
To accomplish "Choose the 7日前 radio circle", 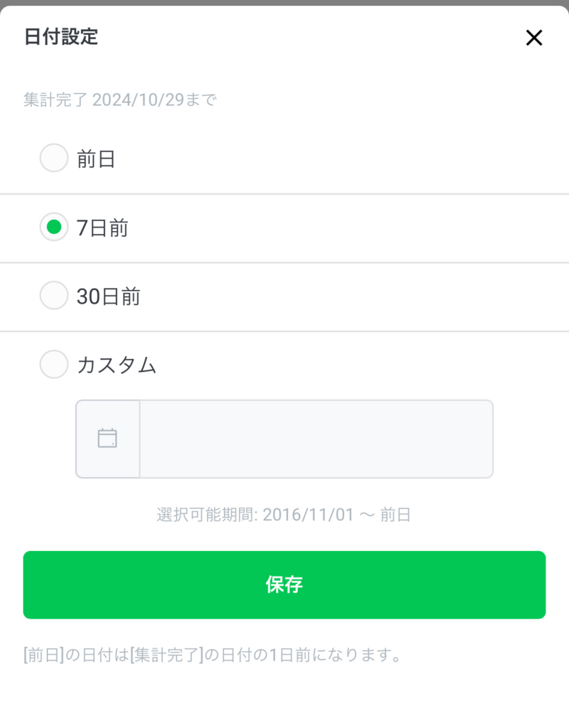I will click(54, 227).
